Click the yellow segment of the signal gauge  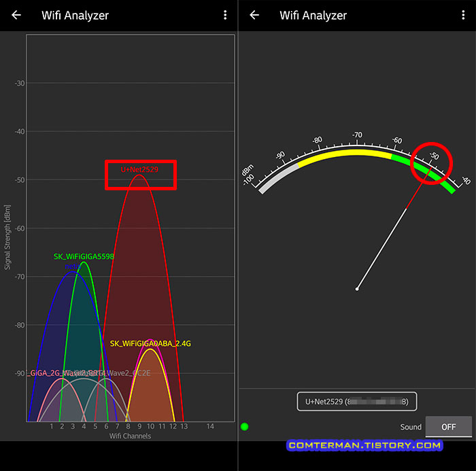(346, 153)
